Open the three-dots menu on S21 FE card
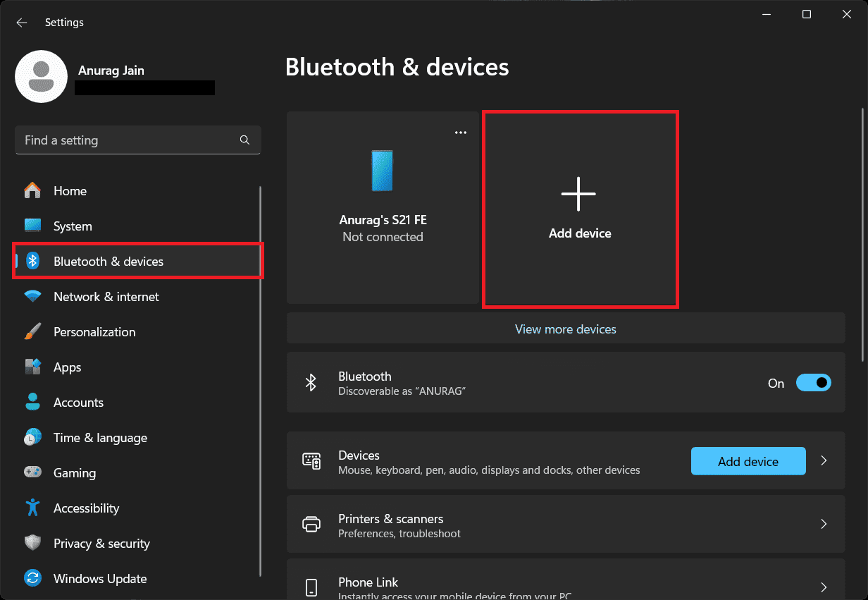Screen dimensions: 868x600 (x=461, y=133)
